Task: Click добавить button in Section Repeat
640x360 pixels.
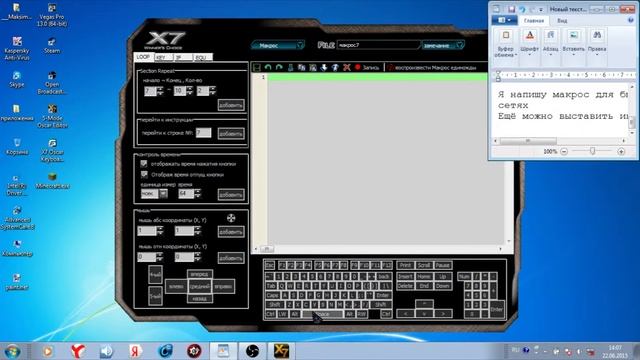Action: coord(231,105)
